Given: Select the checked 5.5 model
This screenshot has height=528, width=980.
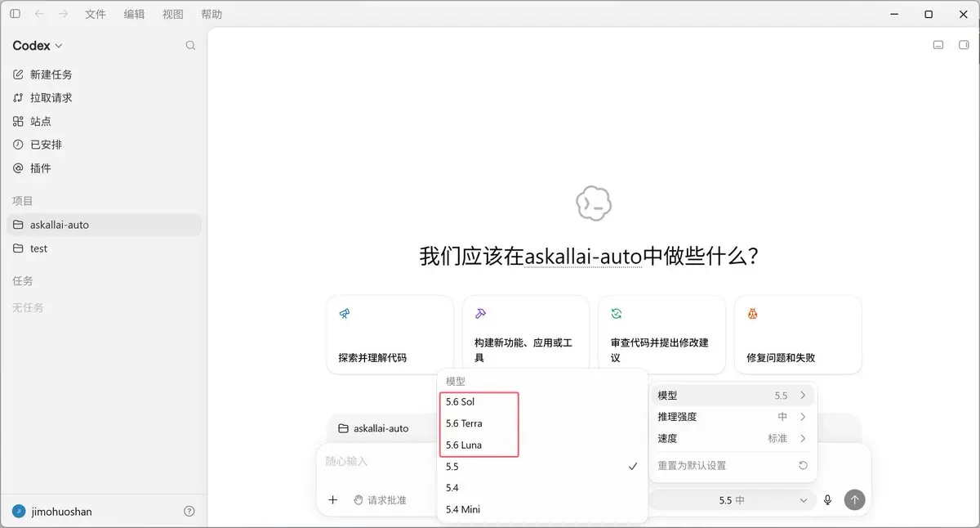Looking at the screenshot, I should [x=542, y=467].
